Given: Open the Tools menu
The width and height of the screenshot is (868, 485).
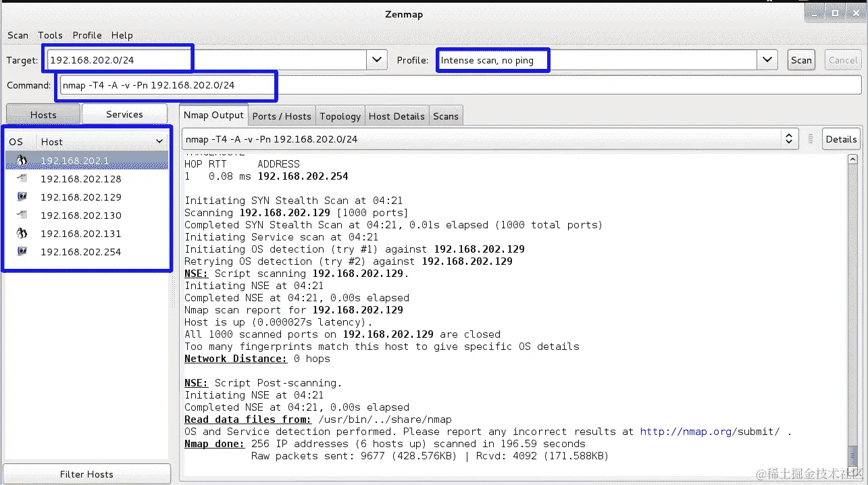Looking at the screenshot, I should pos(50,35).
